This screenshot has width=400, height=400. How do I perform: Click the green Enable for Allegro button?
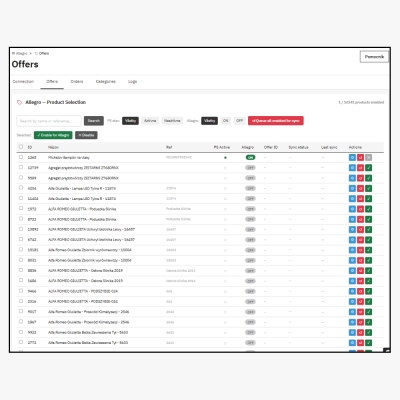click(x=53, y=135)
